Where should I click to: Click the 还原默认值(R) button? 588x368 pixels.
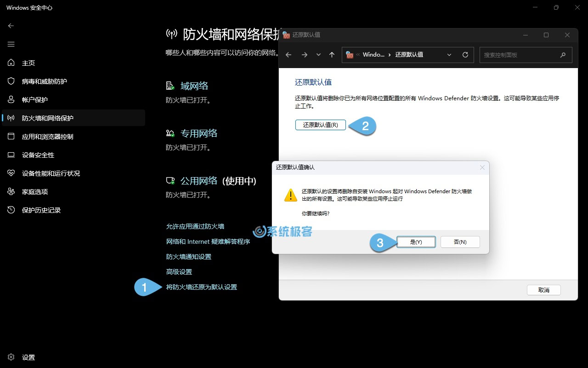click(320, 125)
